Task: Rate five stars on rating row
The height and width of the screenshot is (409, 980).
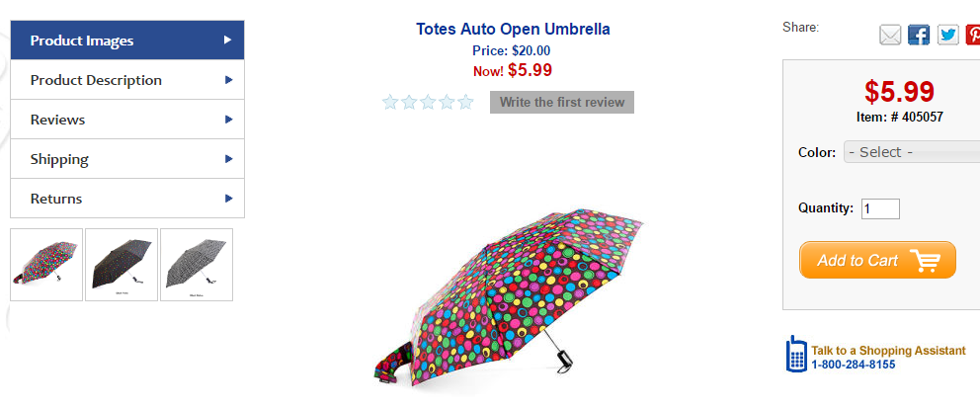Action: [x=465, y=102]
